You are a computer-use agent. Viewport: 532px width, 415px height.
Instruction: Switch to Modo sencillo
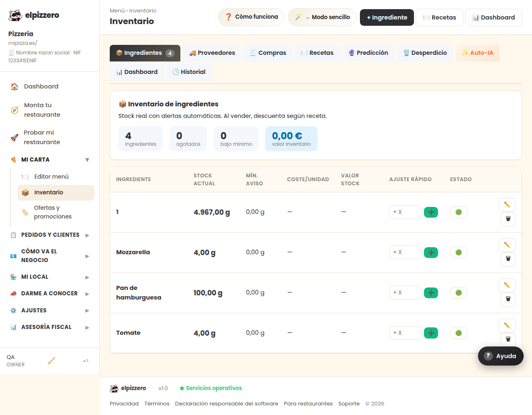click(322, 17)
